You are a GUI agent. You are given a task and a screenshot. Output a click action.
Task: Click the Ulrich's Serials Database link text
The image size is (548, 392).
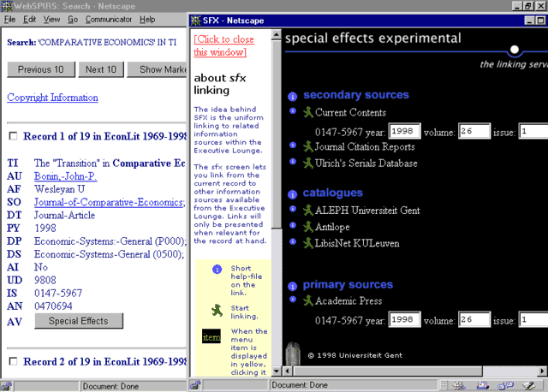[x=366, y=163]
